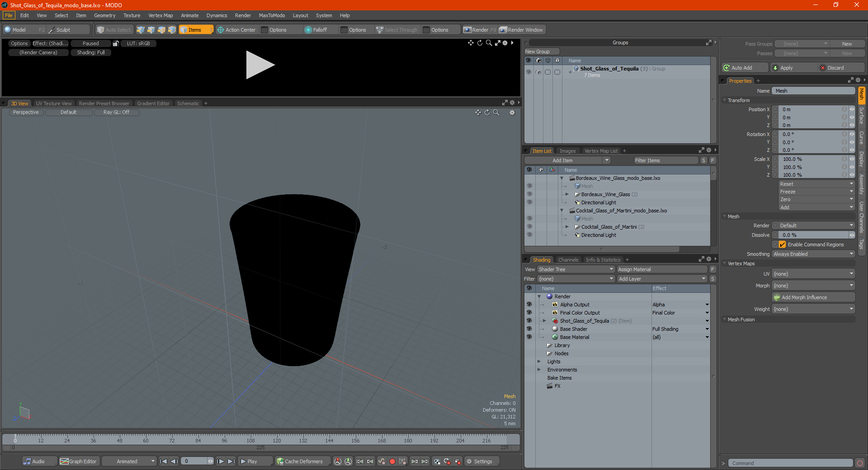Toggle visibility of Shot_Glass_of_Tequila group
Screen dimensions: 868x470
[x=528, y=72]
